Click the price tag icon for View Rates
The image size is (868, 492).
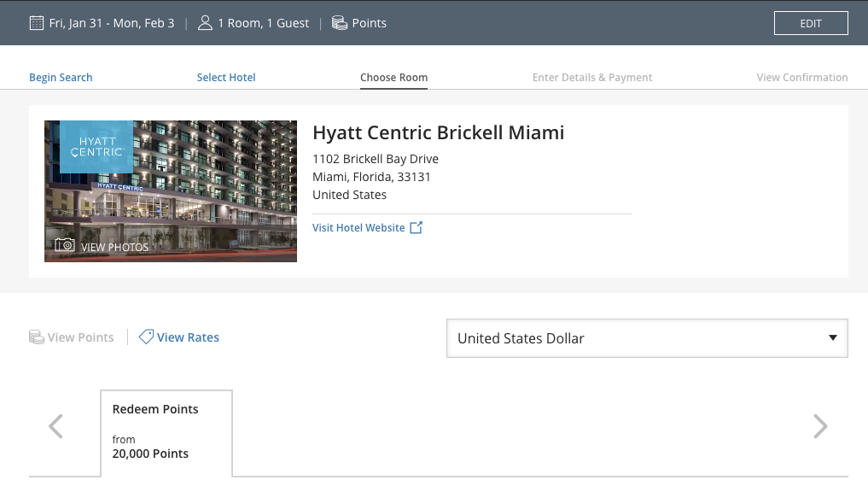pos(146,337)
